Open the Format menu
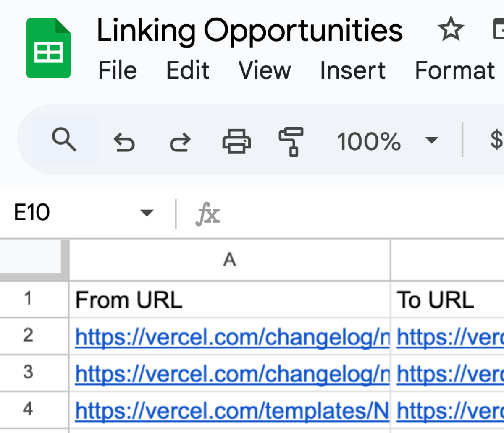 (x=455, y=70)
